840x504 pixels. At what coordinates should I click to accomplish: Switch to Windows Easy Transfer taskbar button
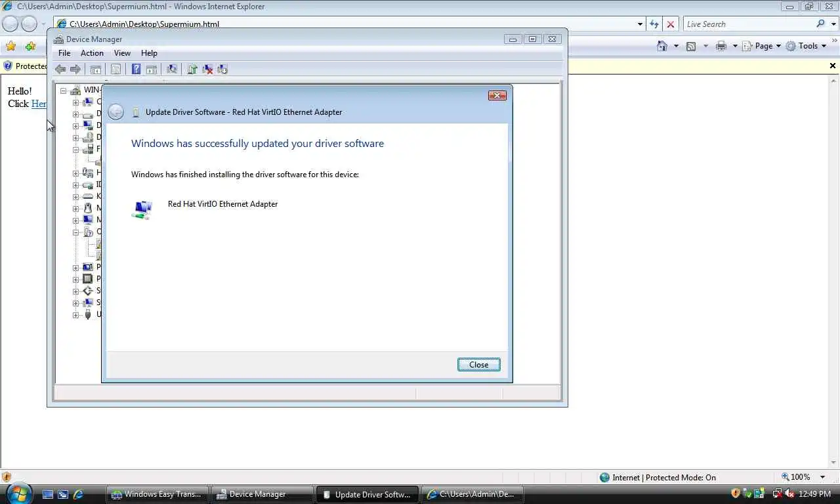[158, 494]
